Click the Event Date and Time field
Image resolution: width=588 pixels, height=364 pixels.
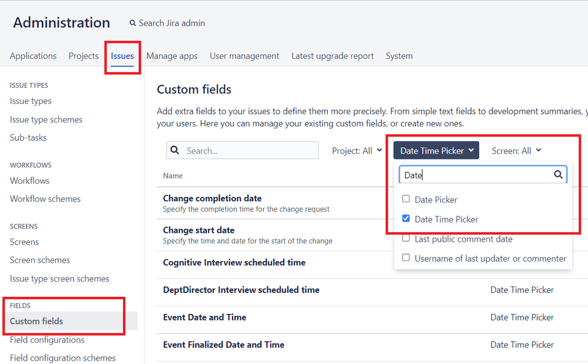[204, 317]
